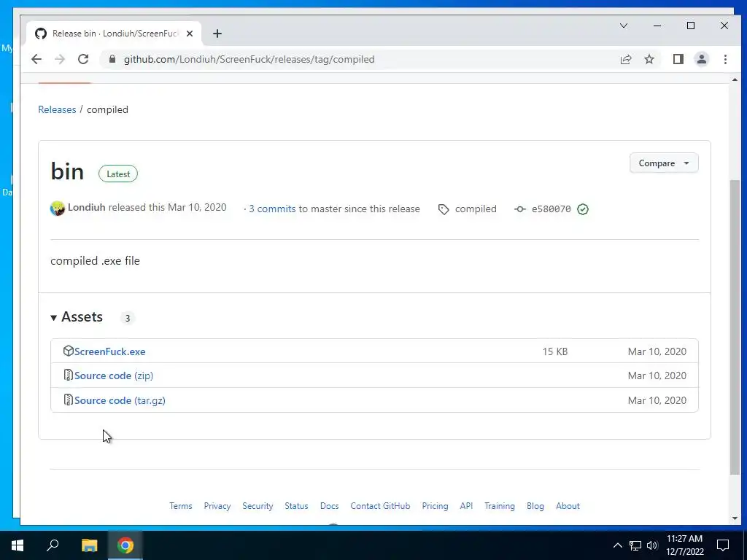
Task: Open commit e580070
Action: [x=551, y=209]
